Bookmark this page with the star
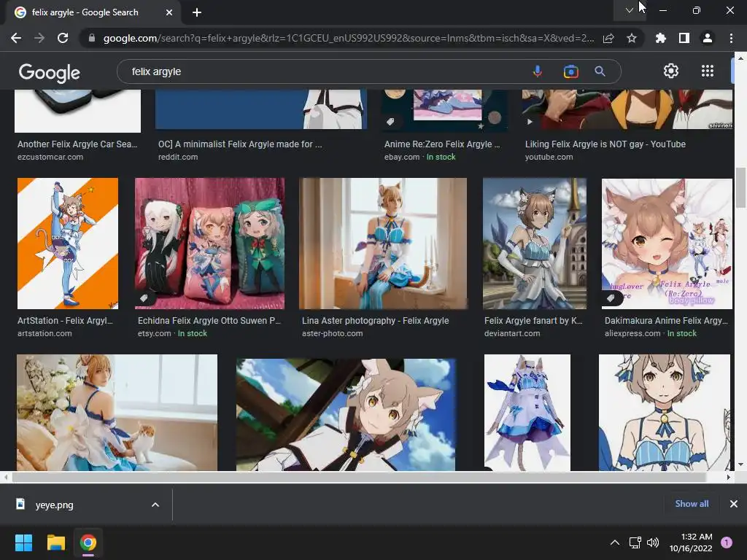The image size is (747, 560). click(632, 38)
